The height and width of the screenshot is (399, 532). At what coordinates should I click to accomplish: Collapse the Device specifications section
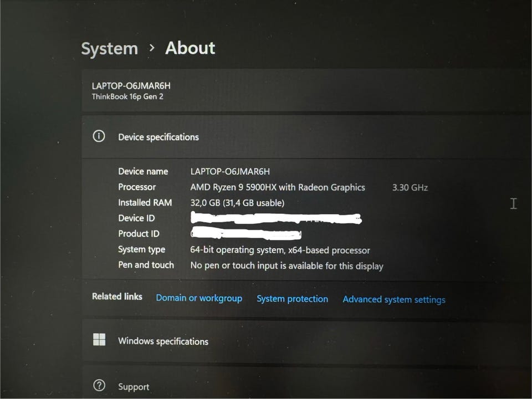158,137
